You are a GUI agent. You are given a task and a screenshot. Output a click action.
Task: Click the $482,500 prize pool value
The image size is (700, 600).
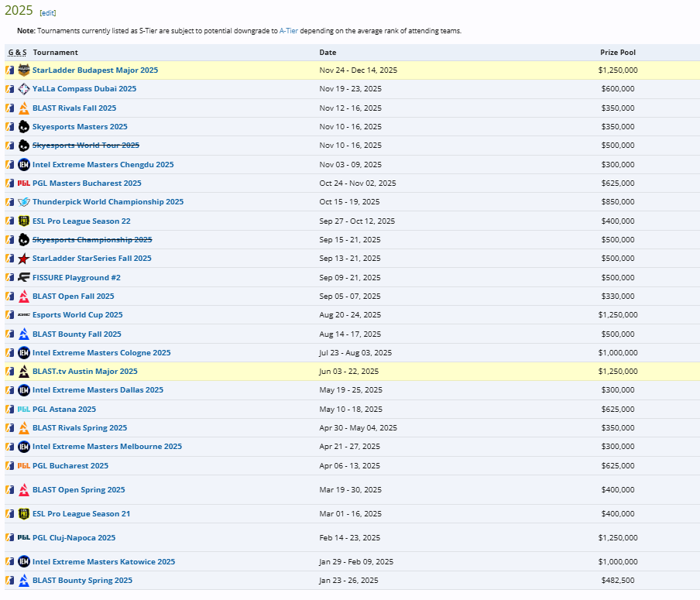618,581
